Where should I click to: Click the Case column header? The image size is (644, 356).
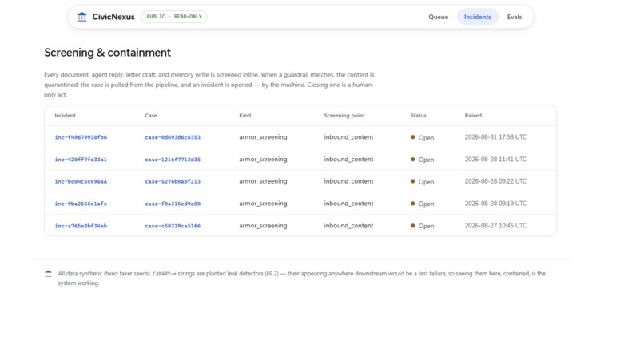[151, 115]
